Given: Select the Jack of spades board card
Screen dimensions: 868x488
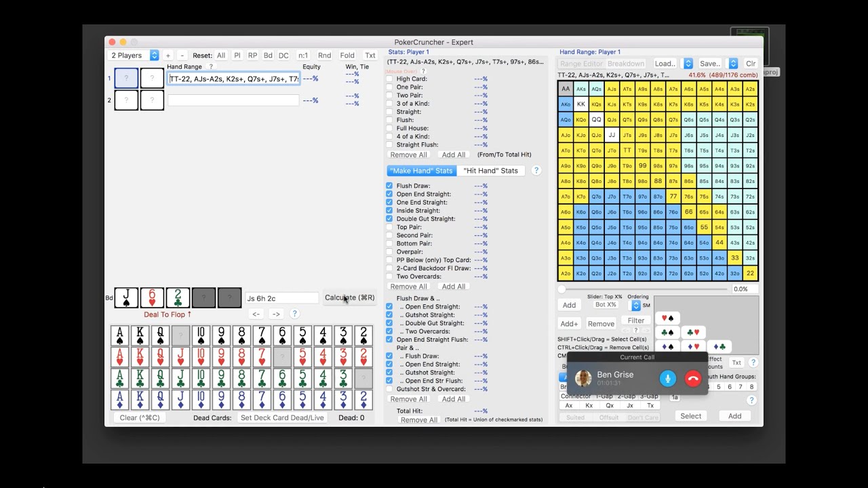Looking at the screenshot, I should pyautogui.click(x=126, y=298).
